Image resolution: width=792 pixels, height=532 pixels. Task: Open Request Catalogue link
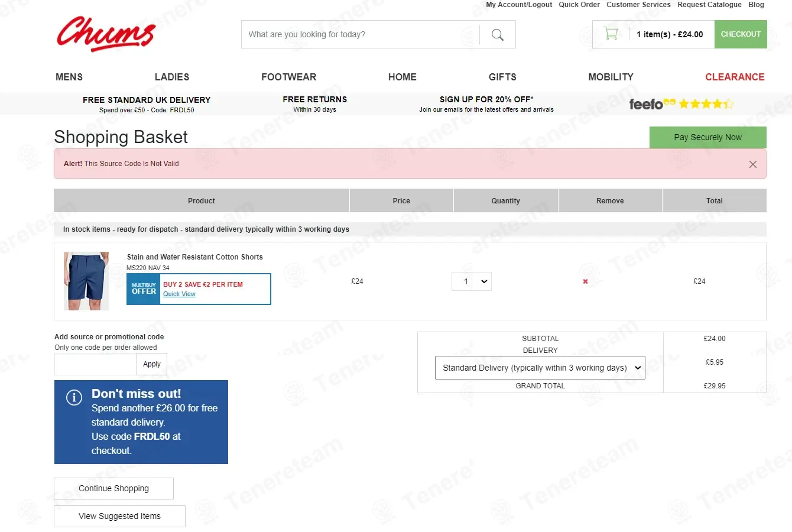(x=709, y=5)
